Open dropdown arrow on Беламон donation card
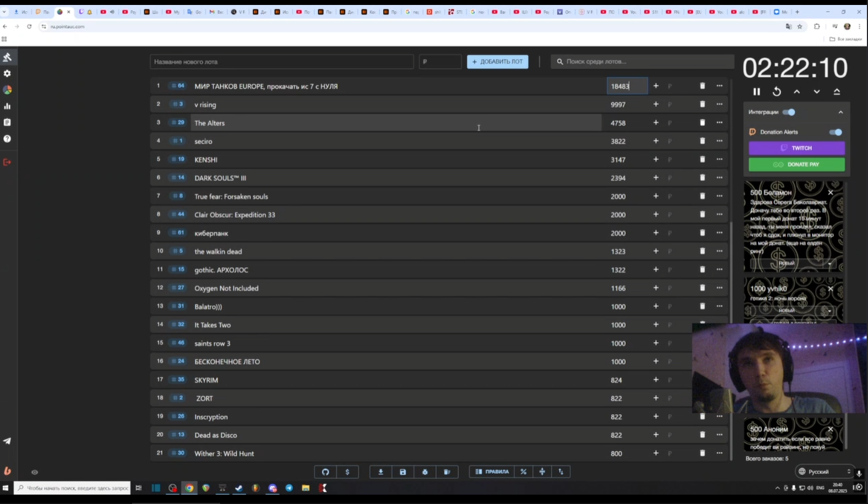This screenshot has width=868, height=504. [829, 264]
